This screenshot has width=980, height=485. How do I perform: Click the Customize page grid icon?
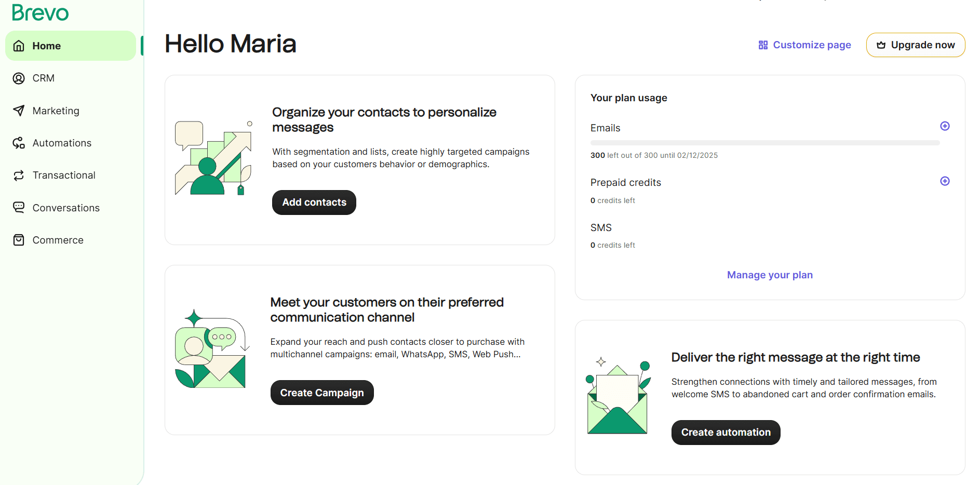[x=763, y=45]
